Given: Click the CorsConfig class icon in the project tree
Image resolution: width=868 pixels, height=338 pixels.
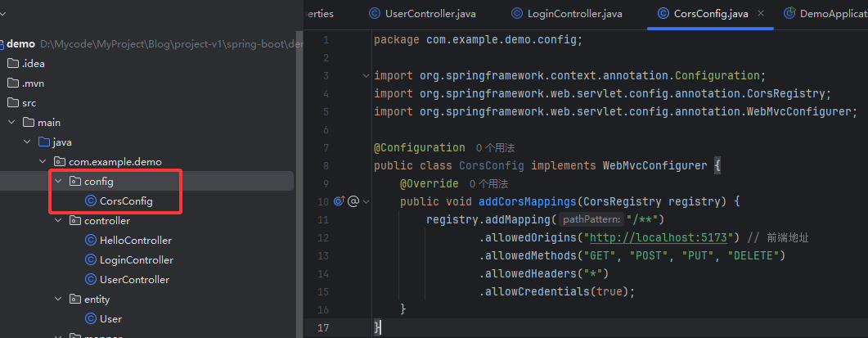Looking at the screenshot, I should [x=91, y=201].
